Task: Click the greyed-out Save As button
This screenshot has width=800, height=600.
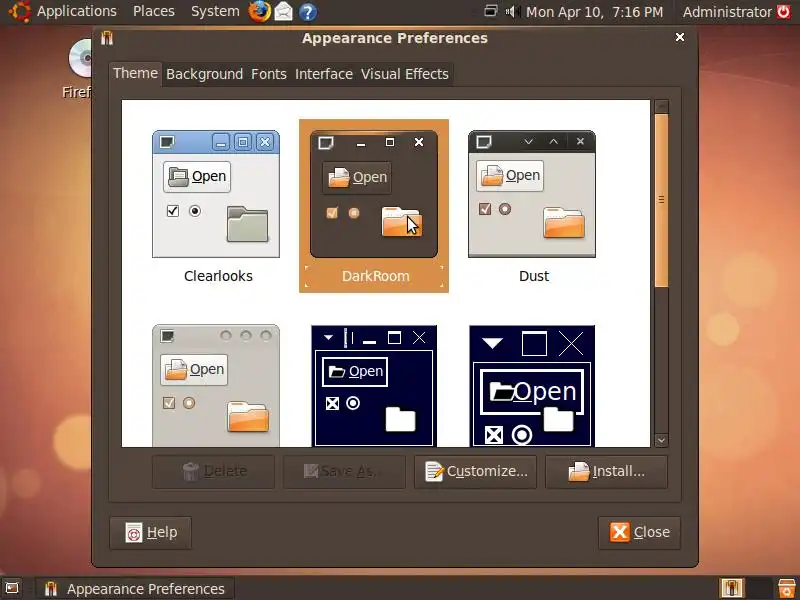Action: [344, 471]
